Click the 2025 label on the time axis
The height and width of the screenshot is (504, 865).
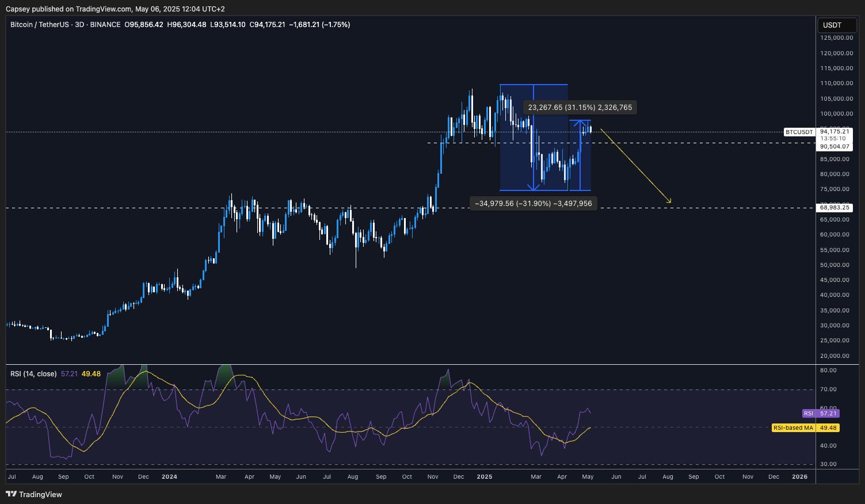485,476
